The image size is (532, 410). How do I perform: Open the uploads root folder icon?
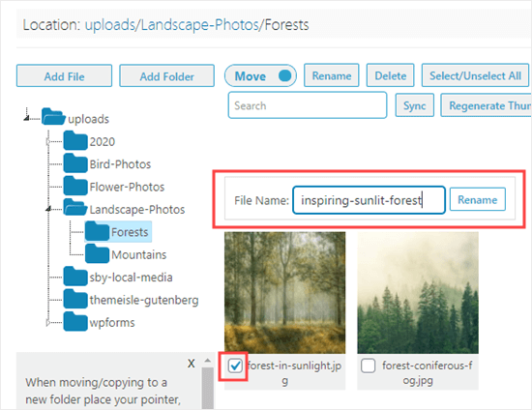coord(53,117)
